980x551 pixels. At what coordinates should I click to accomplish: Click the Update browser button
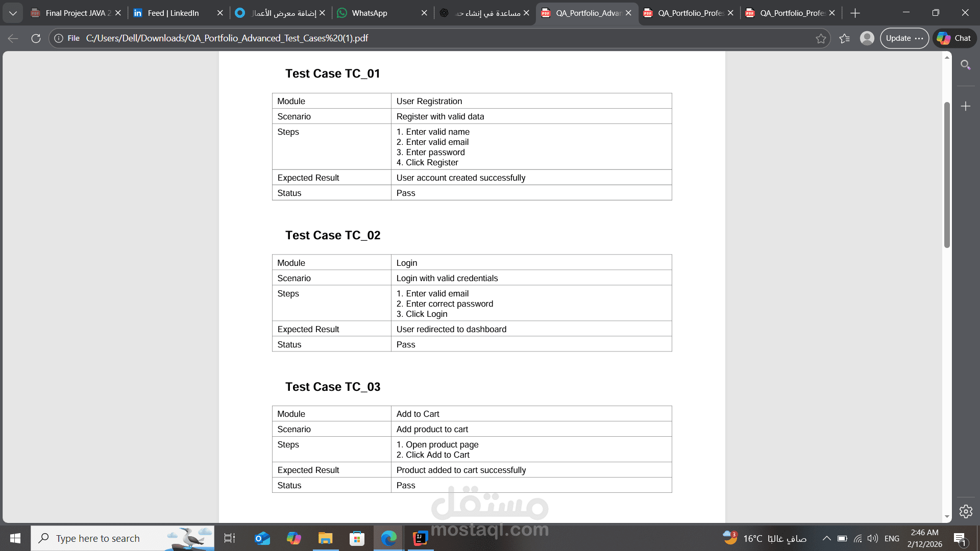(x=899, y=38)
